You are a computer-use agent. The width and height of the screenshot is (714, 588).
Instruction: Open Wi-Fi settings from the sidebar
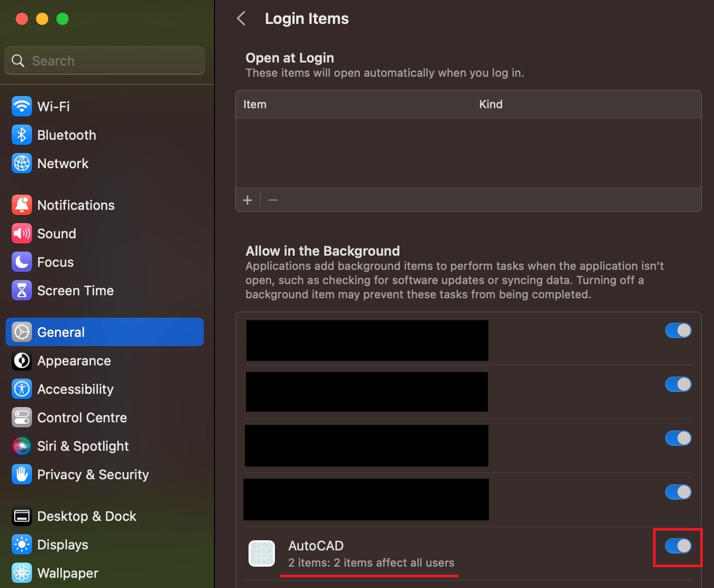click(53, 106)
